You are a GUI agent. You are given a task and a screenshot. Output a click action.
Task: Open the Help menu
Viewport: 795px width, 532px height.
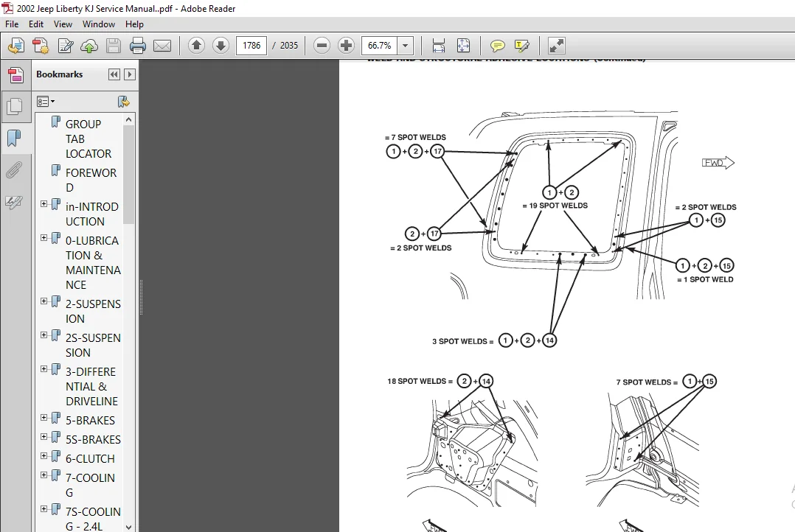click(134, 24)
